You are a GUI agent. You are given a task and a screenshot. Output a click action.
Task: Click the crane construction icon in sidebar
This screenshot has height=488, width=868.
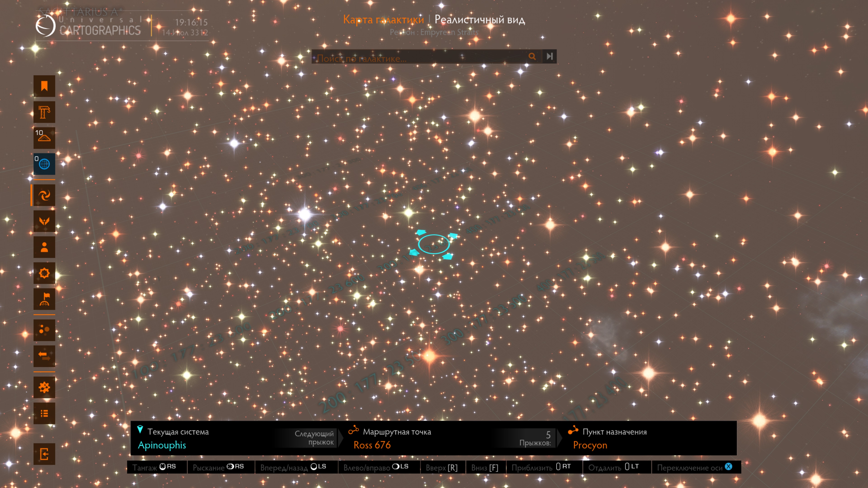[44, 112]
